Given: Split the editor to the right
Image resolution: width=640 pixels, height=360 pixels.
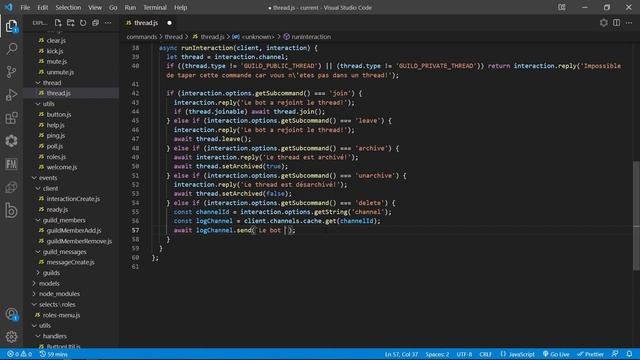Looking at the screenshot, I should [616, 23].
